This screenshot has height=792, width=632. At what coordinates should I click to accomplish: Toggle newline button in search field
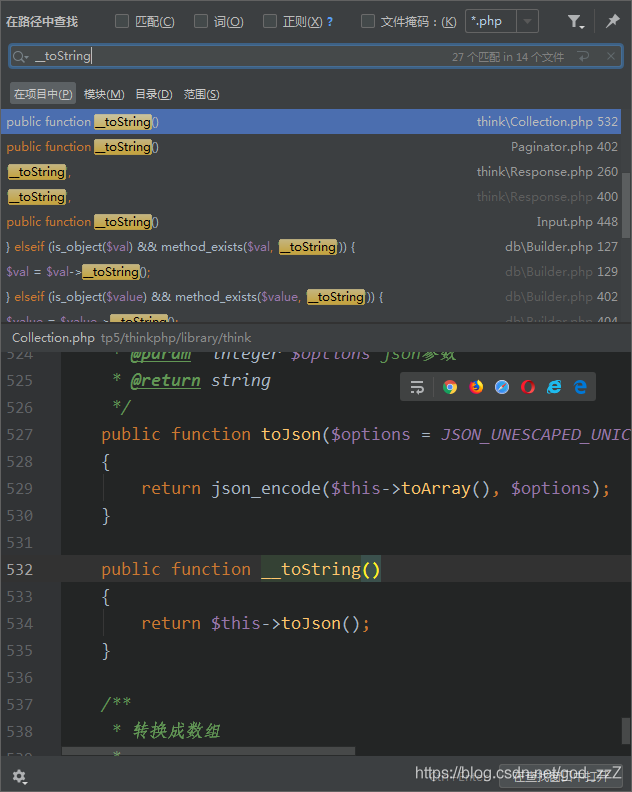[584, 57]
